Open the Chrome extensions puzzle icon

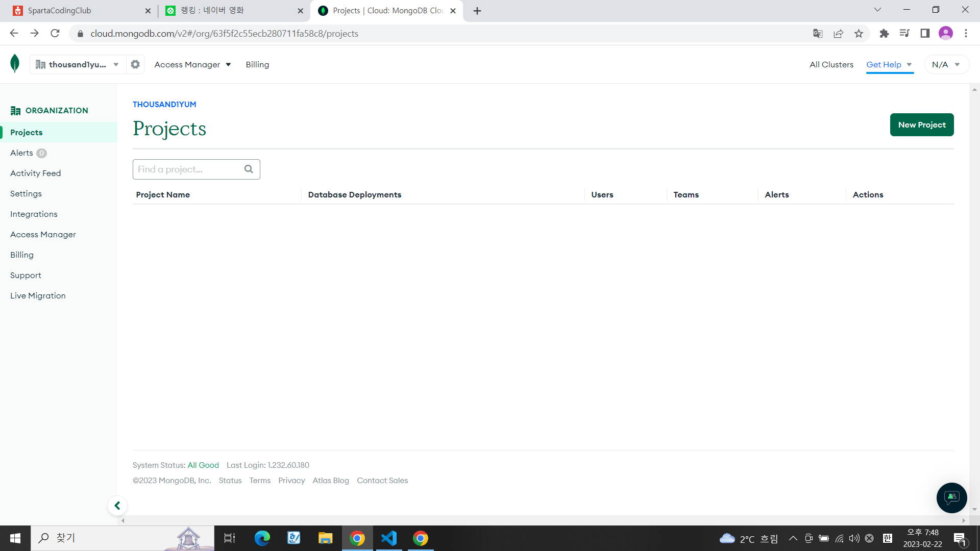[884, 34]
